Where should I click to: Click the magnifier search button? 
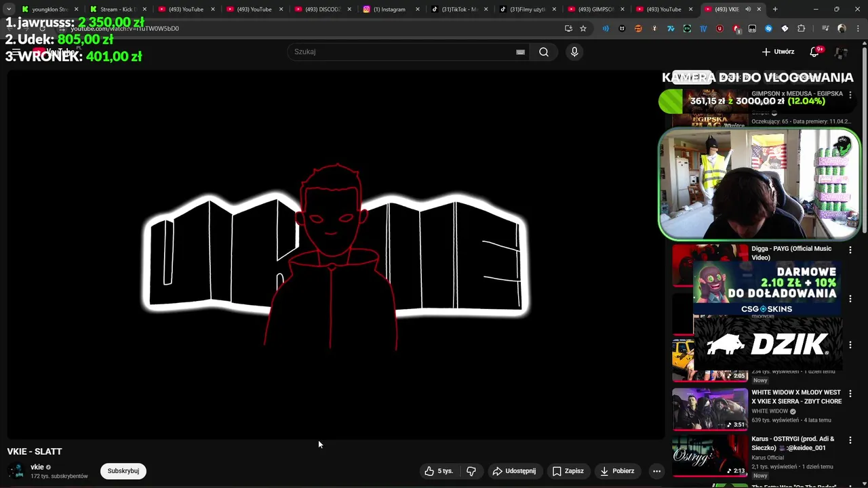(544, 52)
